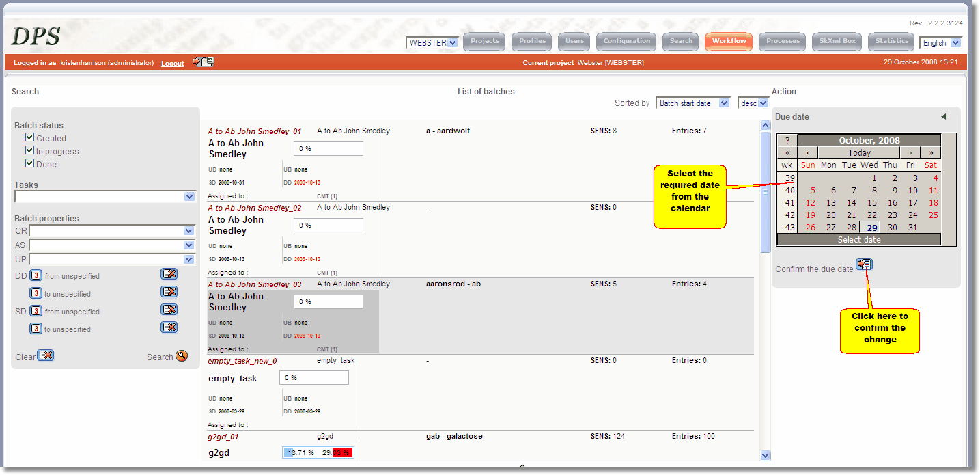Open batch empty_task_new_0
980x475 pixels.
pyautogui.click(x=242, y=361)
